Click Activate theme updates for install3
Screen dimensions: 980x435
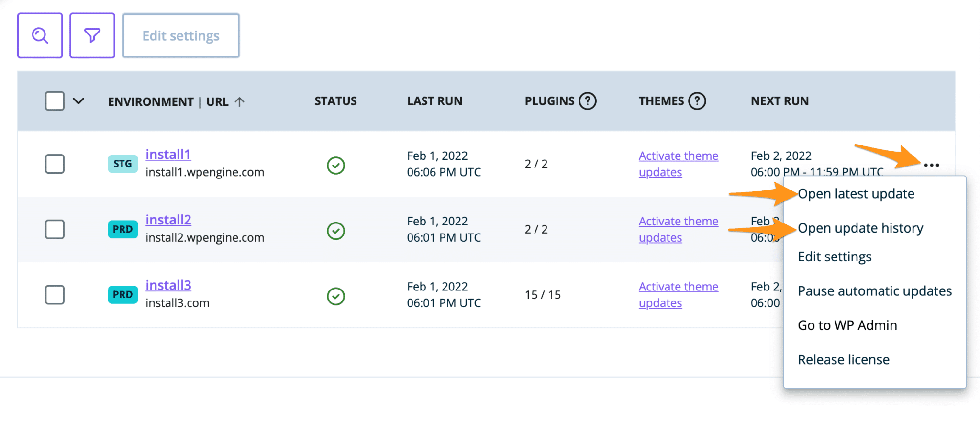tap(678, 294)
